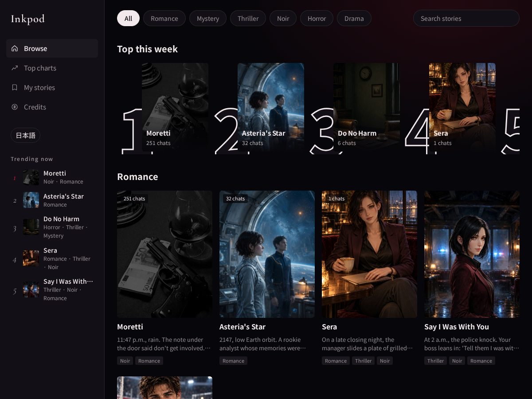The image size is (532, 399).
Task: Filter stories by Drama chip
Action: pyautogui.click(x=354, y=18)
